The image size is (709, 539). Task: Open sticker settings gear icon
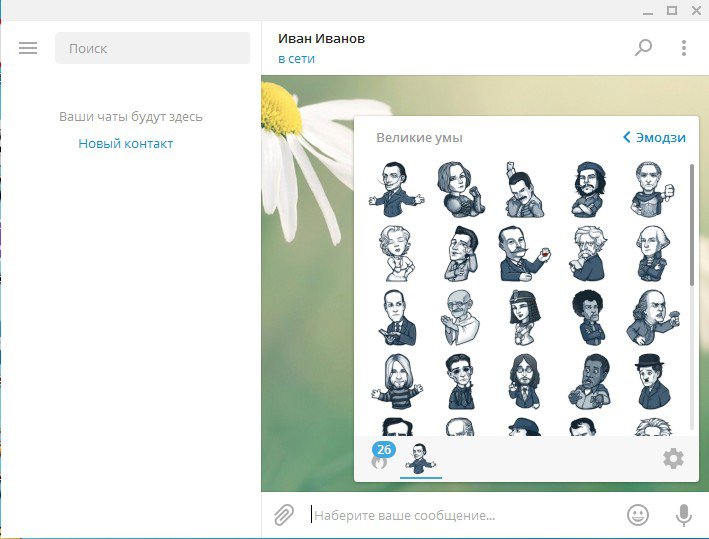(673, 459)
